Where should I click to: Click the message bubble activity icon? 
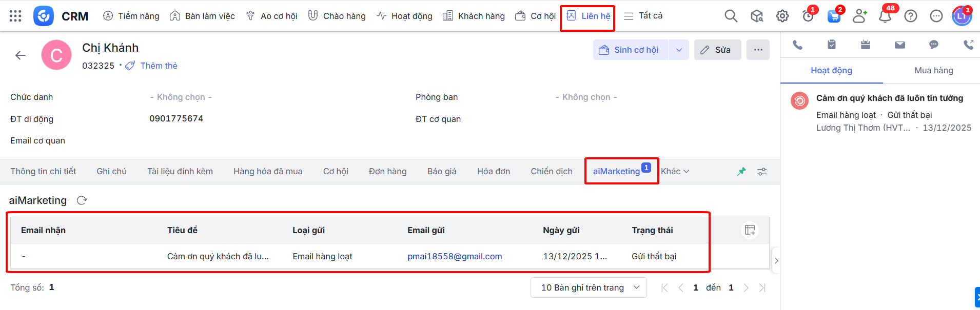934,45
